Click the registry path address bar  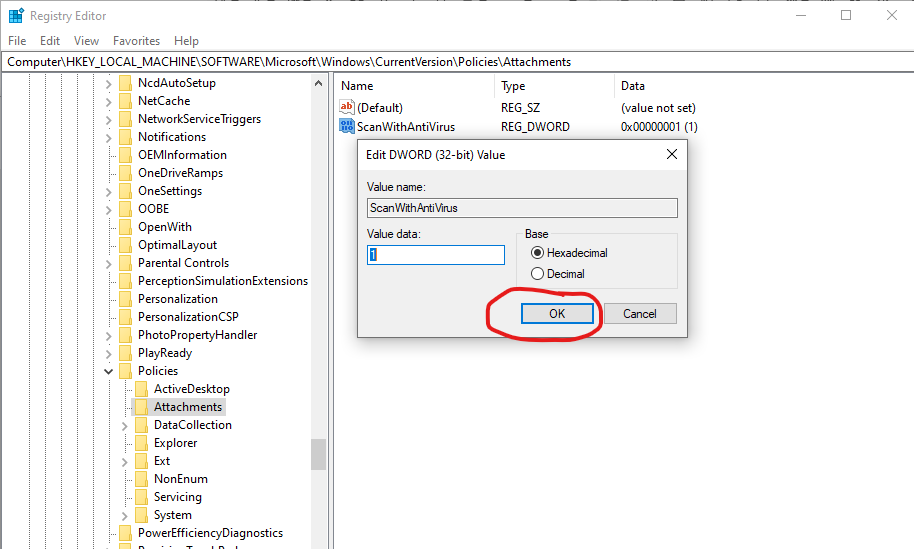(457, 62)
